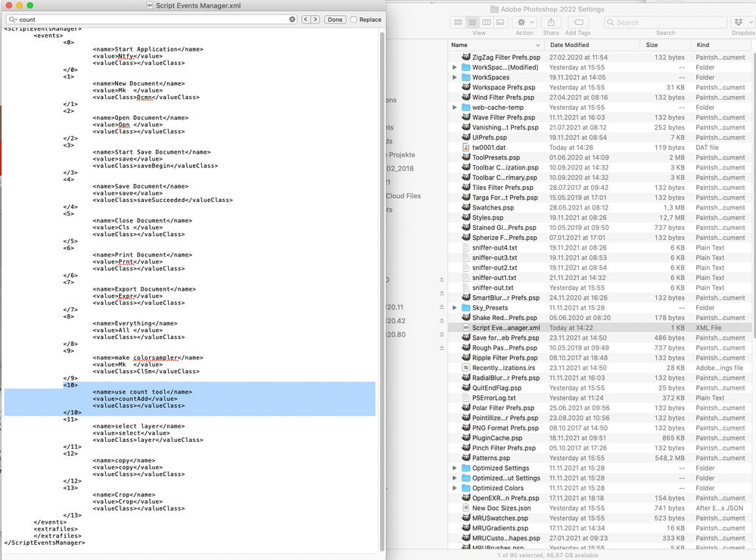Click the Script Events Manager.xml title
The image size is (756, 560).
(198, 6)
